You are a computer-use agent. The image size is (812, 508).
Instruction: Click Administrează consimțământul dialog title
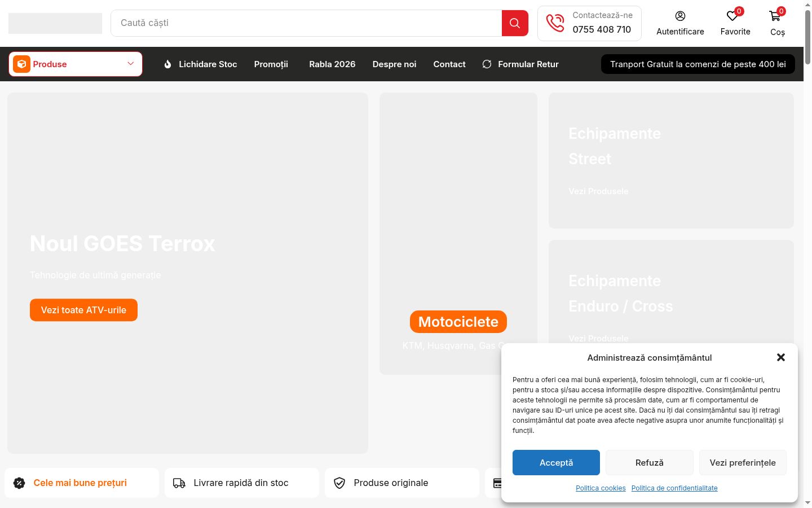click(650, 357)
